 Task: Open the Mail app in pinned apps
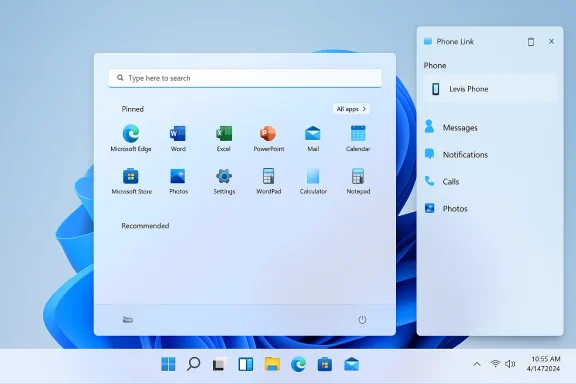(x=313, y=138)
